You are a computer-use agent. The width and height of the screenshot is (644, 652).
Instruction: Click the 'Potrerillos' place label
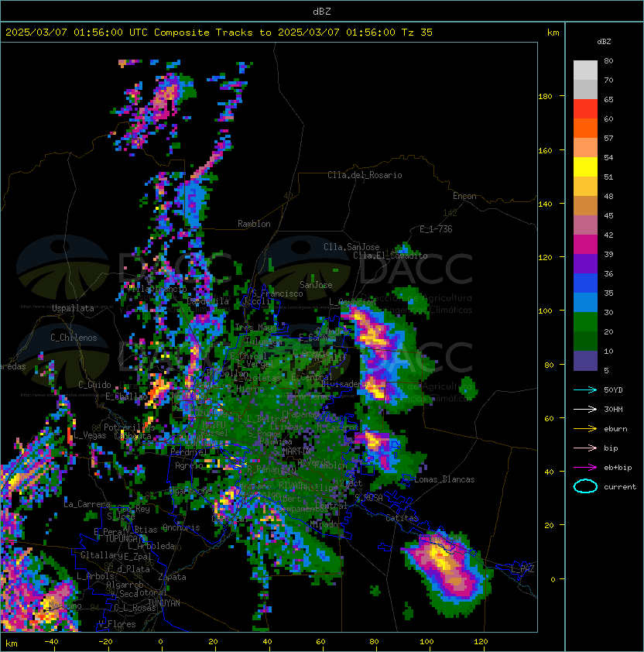pos(129,427)
